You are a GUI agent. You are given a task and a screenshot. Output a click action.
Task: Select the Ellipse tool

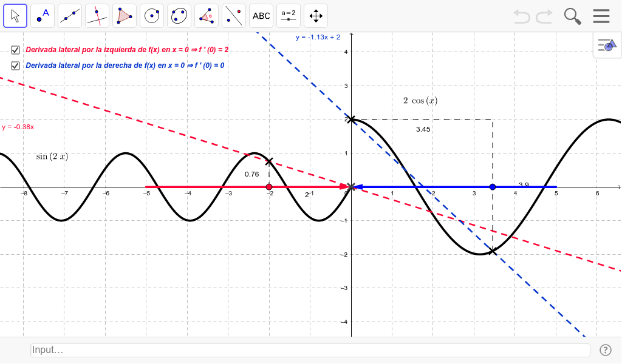point(179,16)
